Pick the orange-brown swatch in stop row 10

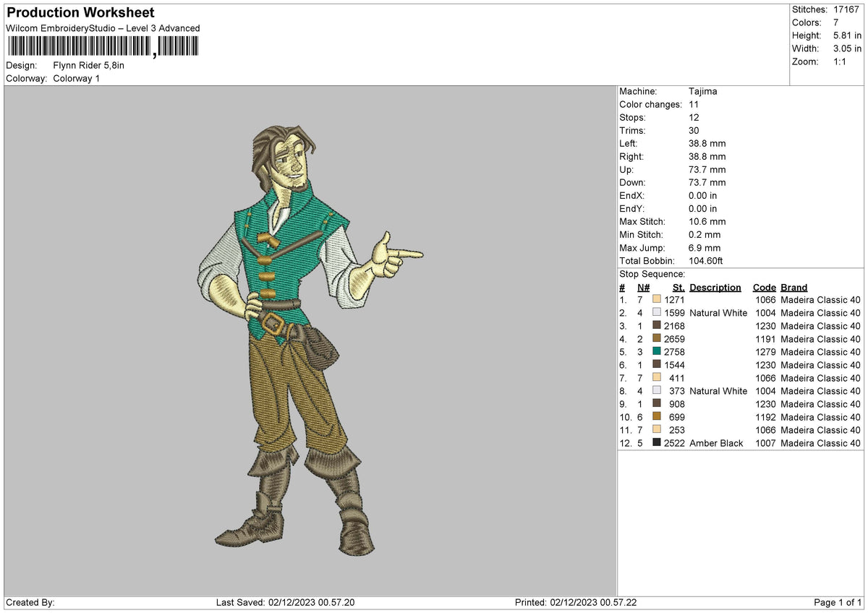657,417
